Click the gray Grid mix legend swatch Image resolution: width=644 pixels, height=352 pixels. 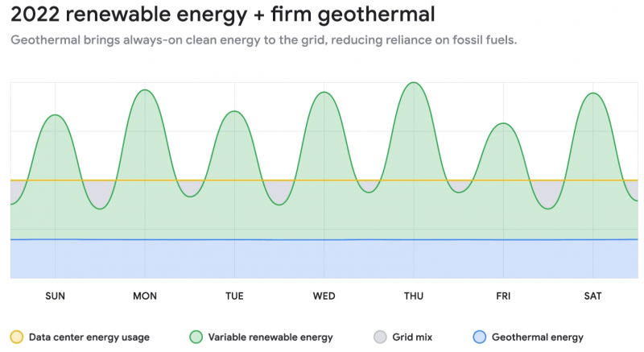(380, 337)
